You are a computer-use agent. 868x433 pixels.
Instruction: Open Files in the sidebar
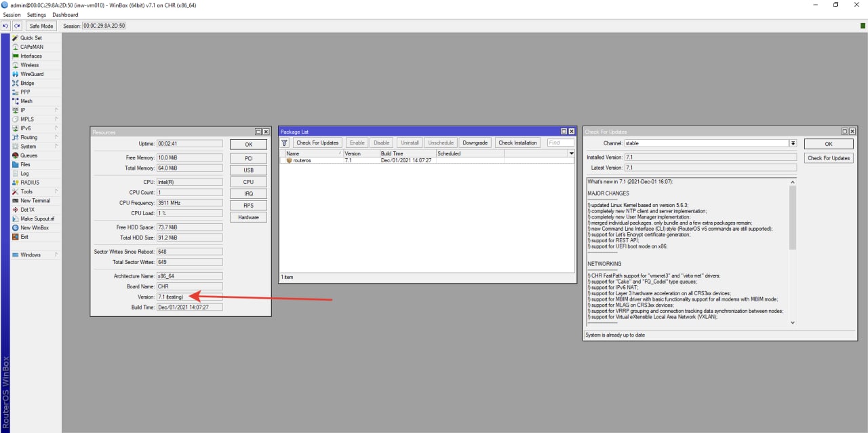(25, 164)
